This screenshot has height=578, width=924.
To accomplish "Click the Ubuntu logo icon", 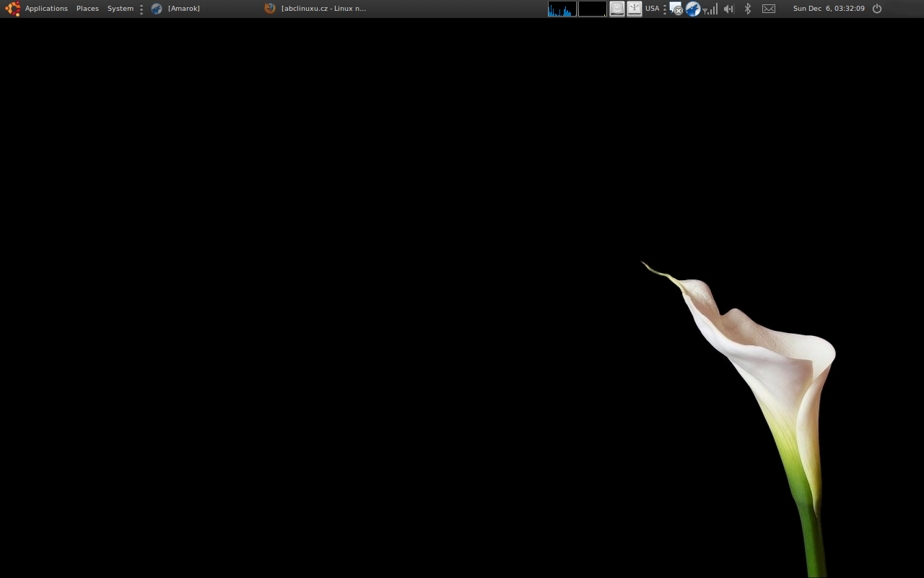I will click(x=13, y=9).
